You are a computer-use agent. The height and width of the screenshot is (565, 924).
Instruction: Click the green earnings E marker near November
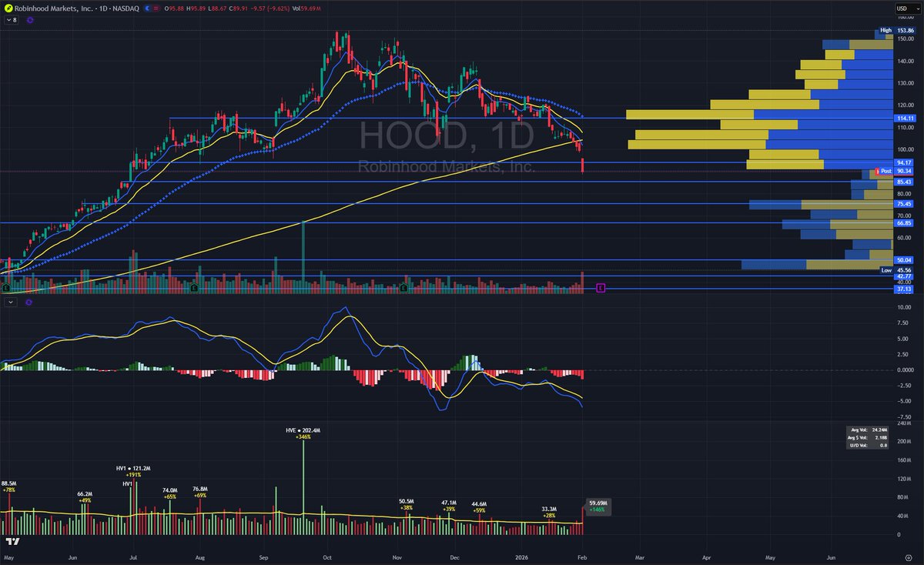coord(404,288)
